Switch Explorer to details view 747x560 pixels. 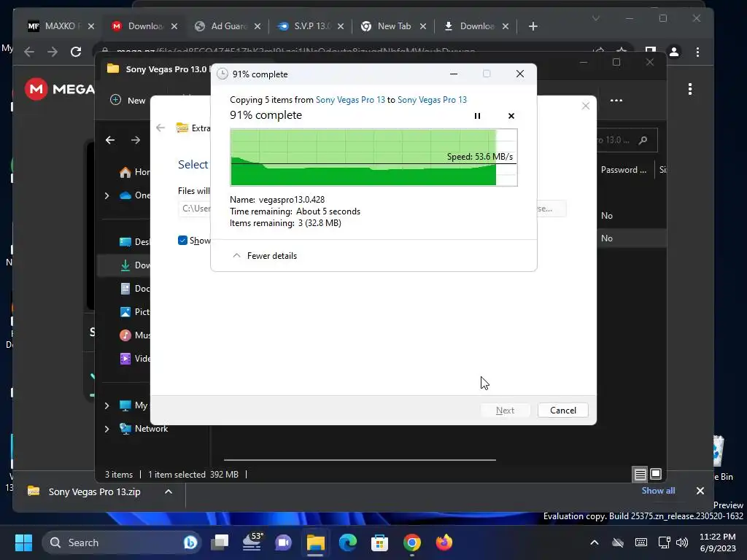pyautogui.click(x=640, y=474)
